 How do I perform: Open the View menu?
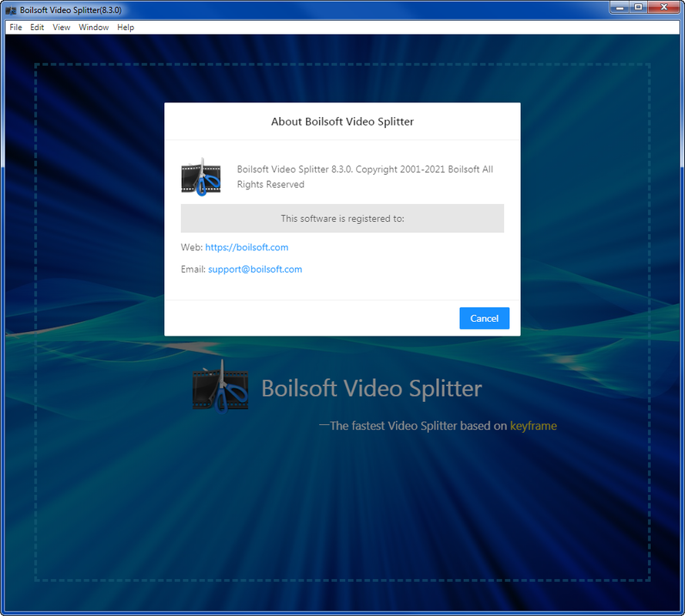click(x=62, y=27)
